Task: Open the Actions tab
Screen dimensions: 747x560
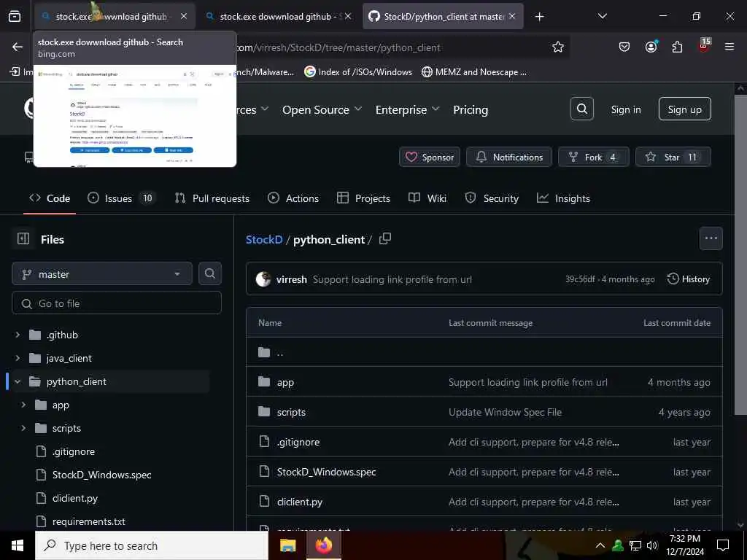Action: 293,198
